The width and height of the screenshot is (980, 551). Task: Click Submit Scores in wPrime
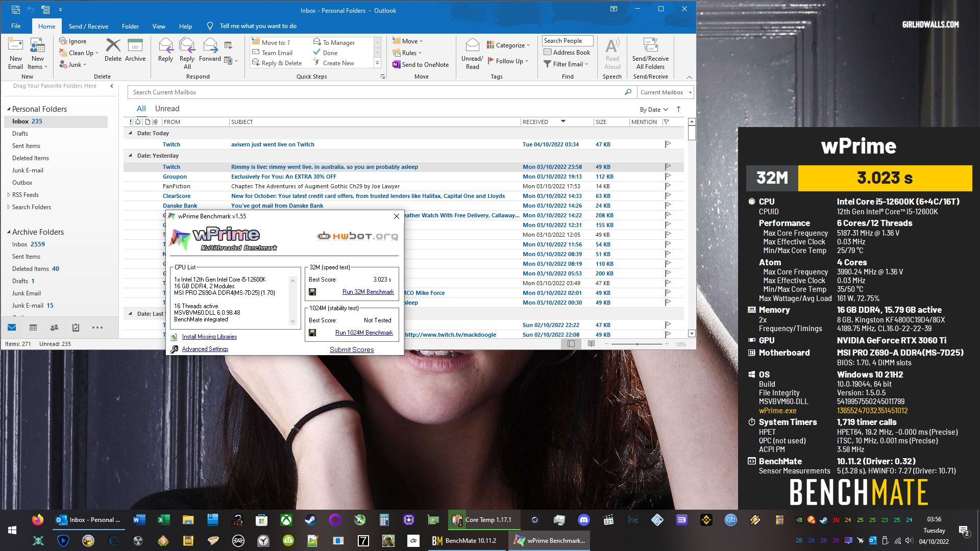pos(352,349)
